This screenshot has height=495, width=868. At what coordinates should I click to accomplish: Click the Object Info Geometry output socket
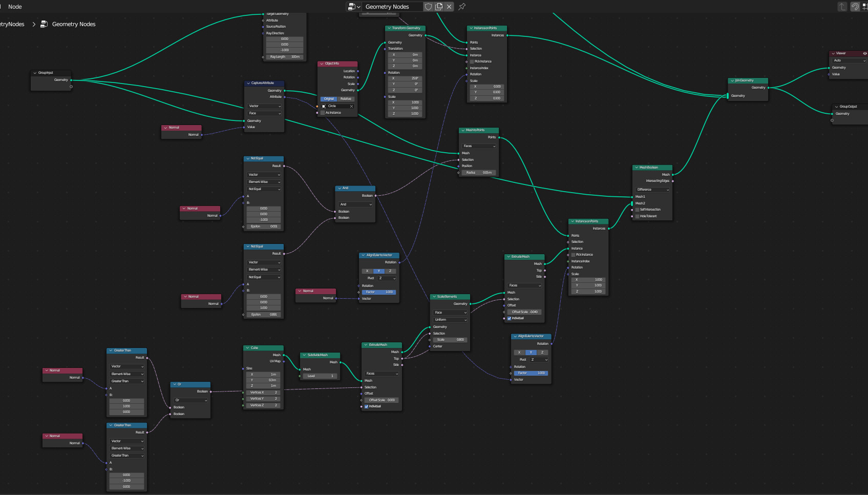pyautogui.click(x=357, y=90)
